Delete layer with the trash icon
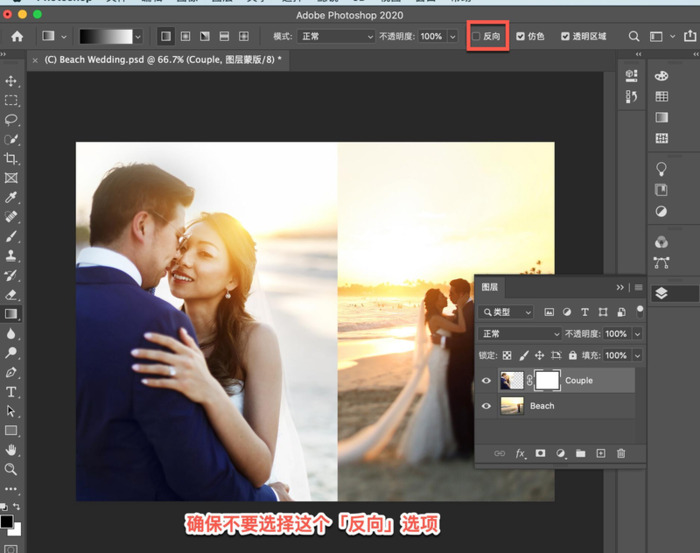 tap(621, 453)
